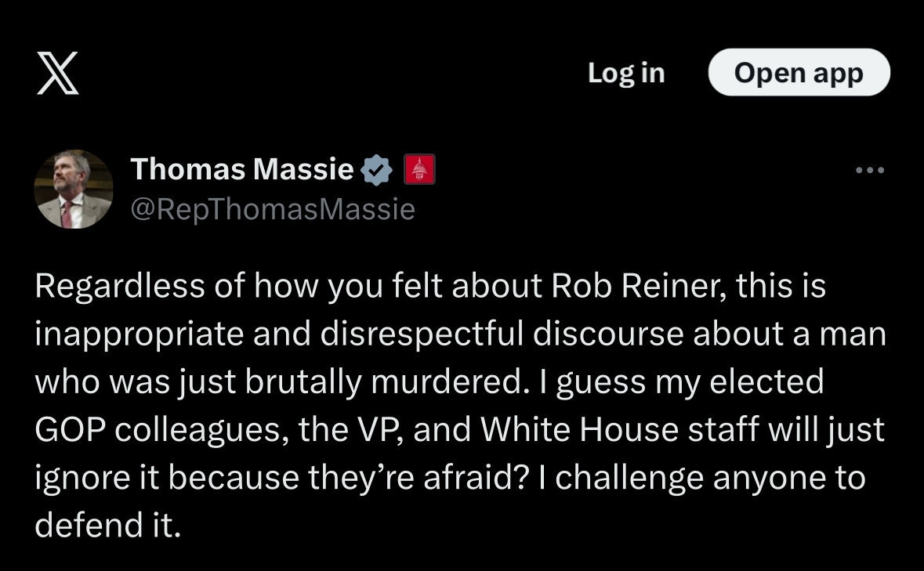Open Thomas Massie's profile picture
This screenshot has width=924, height=571.
point(74,189)
